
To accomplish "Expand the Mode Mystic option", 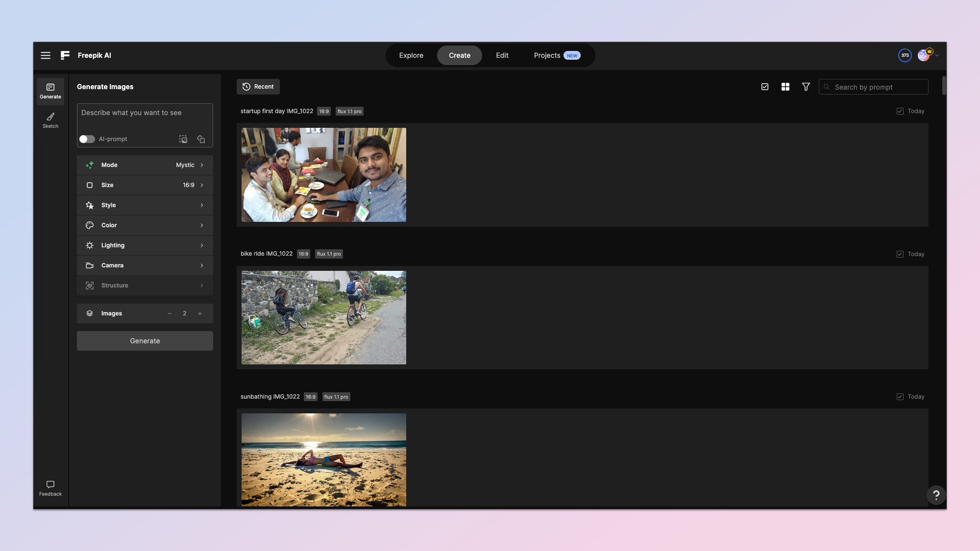I will [x=145, y=165].
